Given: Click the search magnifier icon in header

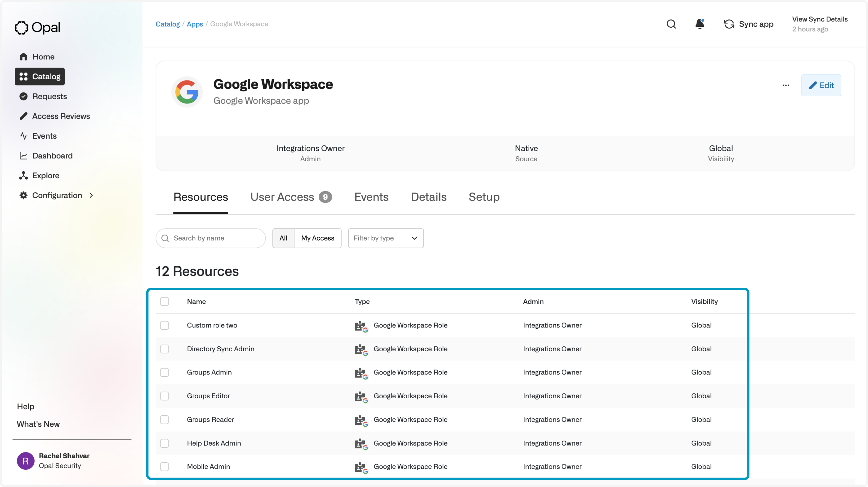Looking at the screenshot, I should point(671,24).
